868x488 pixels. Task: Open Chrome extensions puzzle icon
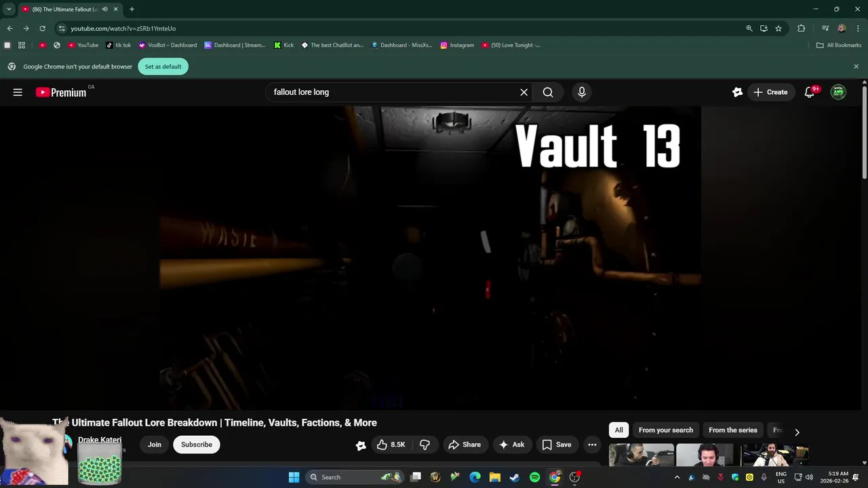(802, 28)
